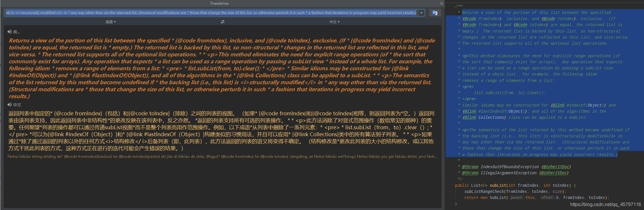Screen dimensions: 644x210
Task: Click @throws tag before IndexOutOfBoundsException
Action: [x=470, y=167]
